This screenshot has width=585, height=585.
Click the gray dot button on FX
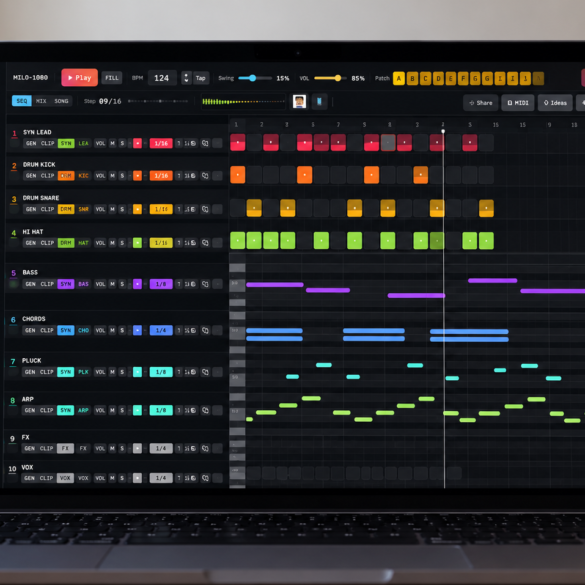coord(137,448)
